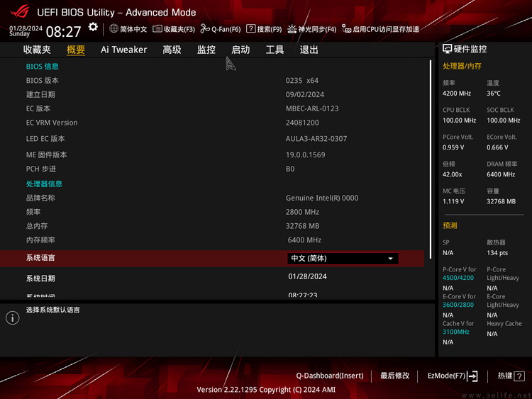532x399 pixels.
Task: Click EC VRM Version value 24081200
Action: pos(302,123)
